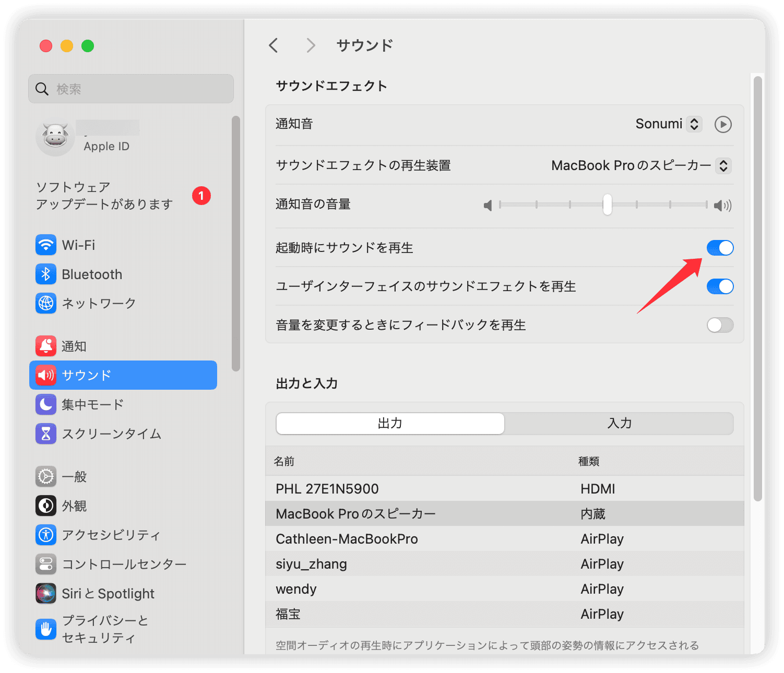The image size is (784, 673).
Task: Click the プライバシーとセキュリティ hand icon
Action: click(46, 629)
